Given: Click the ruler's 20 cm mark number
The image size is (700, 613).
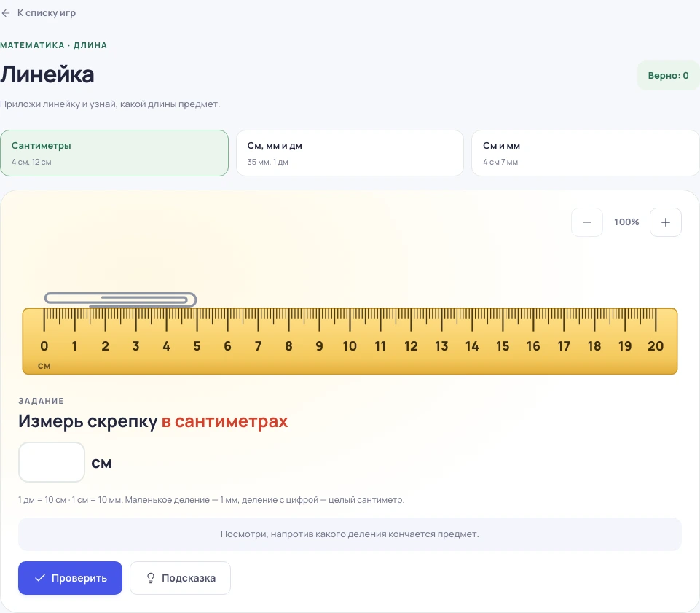Looking at the screenshot, I should [x=656, y=346].
